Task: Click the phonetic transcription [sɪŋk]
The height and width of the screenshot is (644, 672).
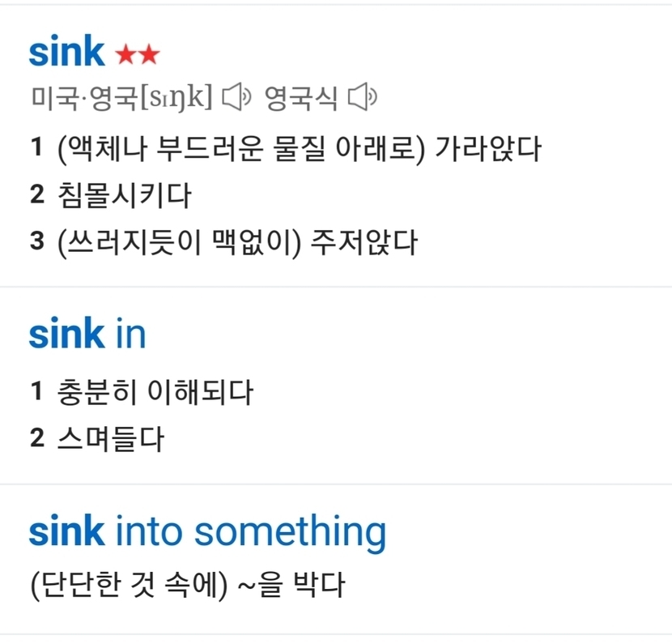Action: pos(176,98)
